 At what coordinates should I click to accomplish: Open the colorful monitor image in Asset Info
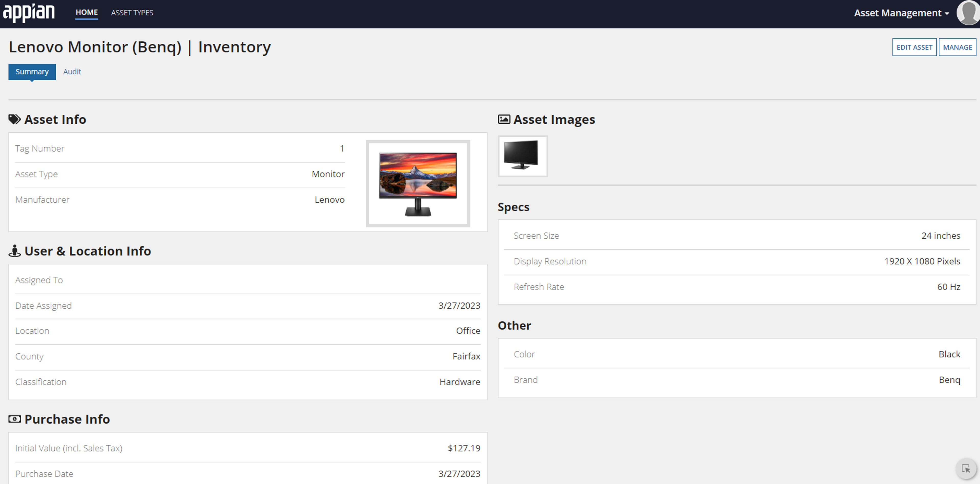[x=418, y=184]
